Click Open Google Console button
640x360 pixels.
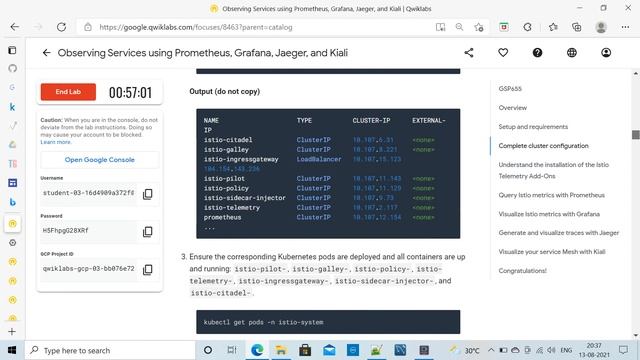pos(100,160)
